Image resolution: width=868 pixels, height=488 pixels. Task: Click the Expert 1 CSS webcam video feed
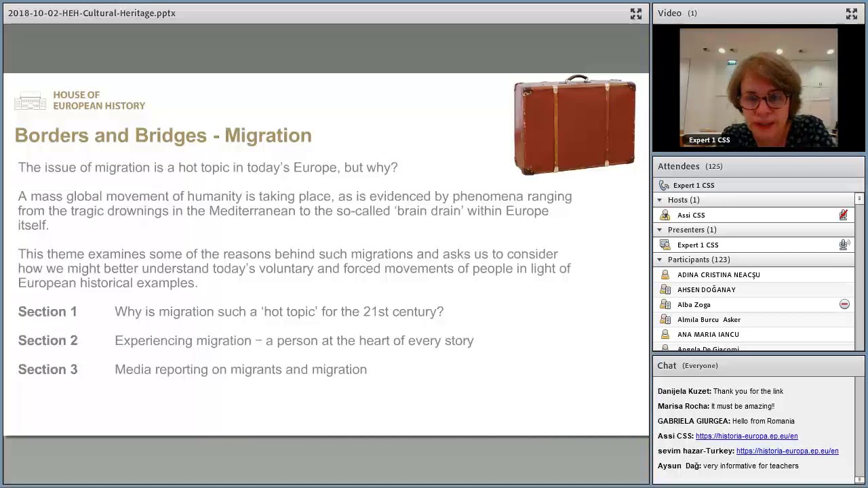pos(759,87)
